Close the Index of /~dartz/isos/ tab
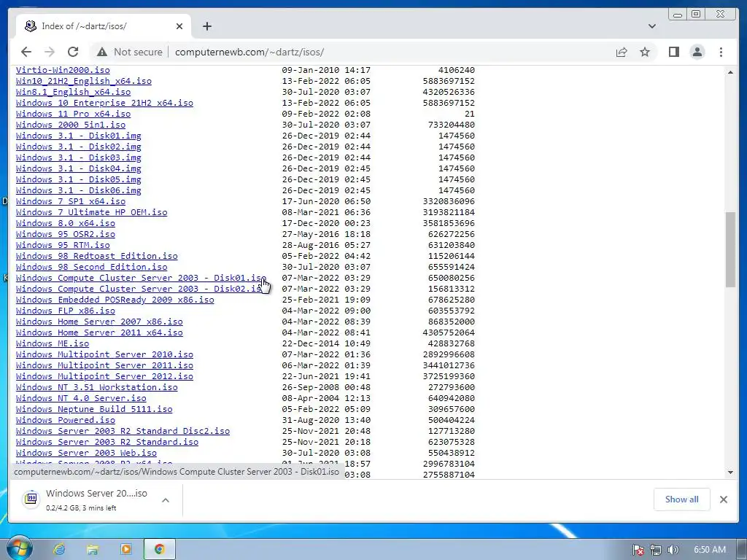 (179, 26)
